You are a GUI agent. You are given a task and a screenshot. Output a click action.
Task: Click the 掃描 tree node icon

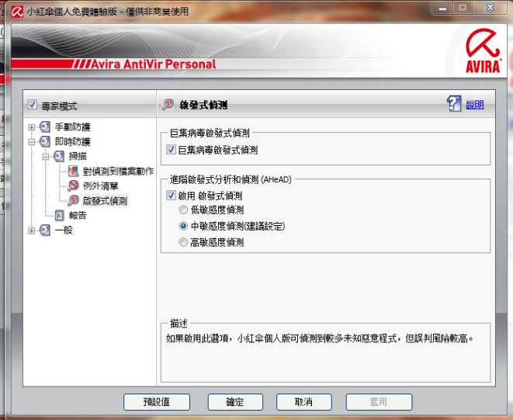59,156
